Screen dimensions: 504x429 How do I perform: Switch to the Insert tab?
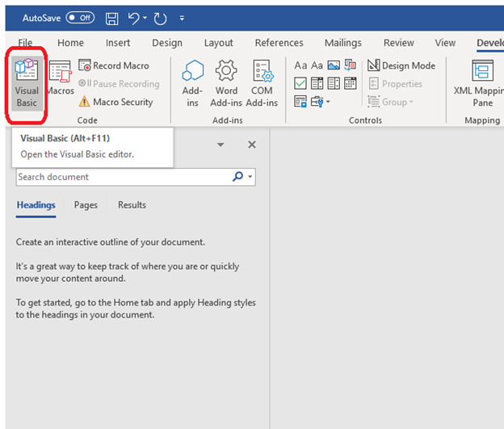[118, 43]
